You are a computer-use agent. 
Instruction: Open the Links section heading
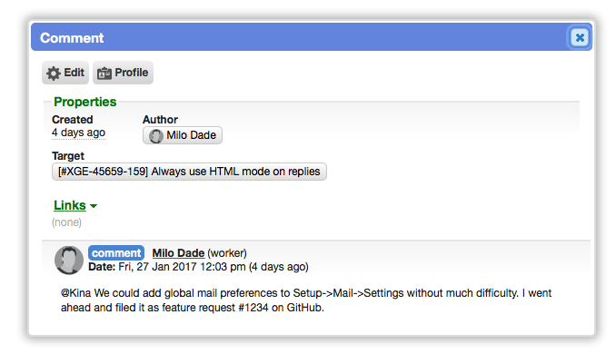pos(70,205)
